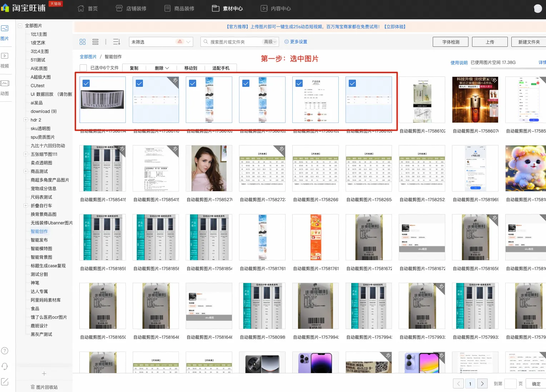The height and width of the screenshot is (392, 546).
Task: Click the 更多设置 gear icon
Action: (x=287, y=42)
